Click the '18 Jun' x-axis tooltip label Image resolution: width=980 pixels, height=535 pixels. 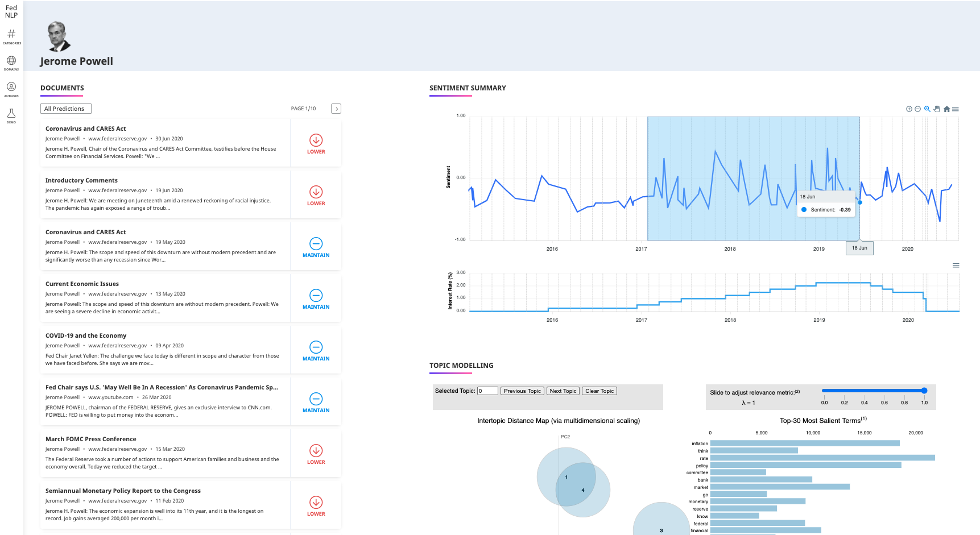(x=859, y=248)
